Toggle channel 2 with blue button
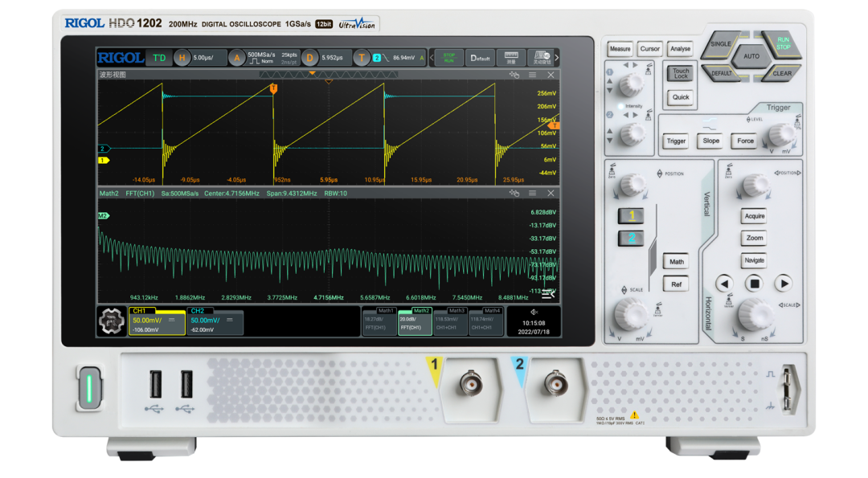 (631, 239)
